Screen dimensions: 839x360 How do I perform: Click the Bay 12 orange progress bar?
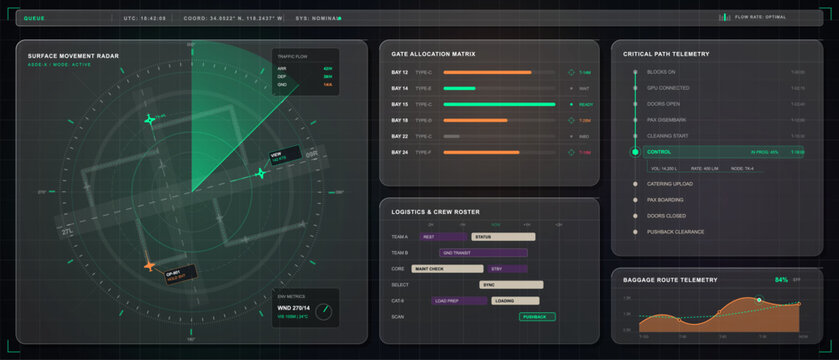pos(487,72)
